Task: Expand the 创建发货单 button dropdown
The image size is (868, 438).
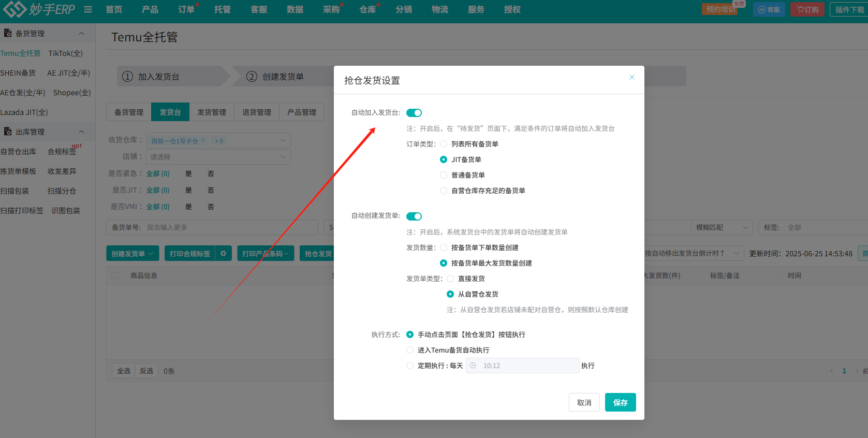Action: click(133, 254)
